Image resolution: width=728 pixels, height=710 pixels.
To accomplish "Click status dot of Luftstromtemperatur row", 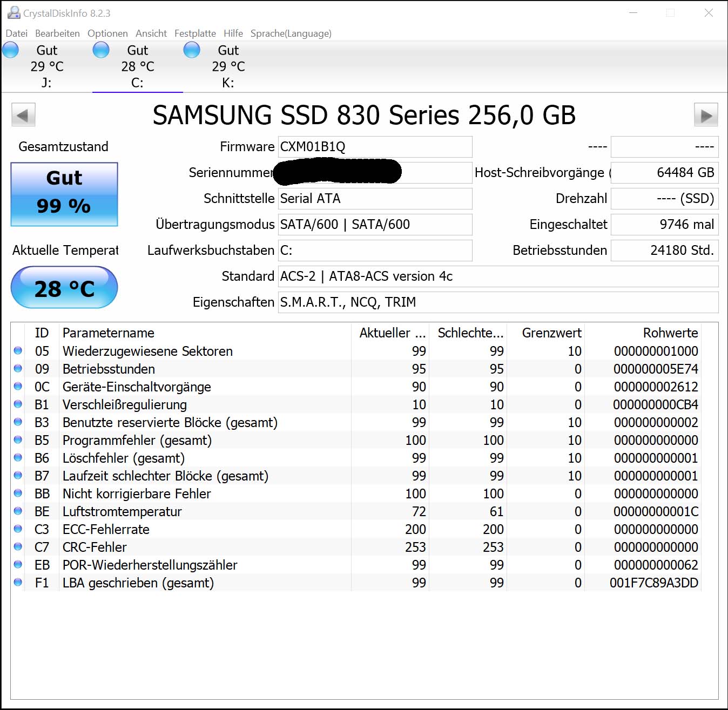I will click(x=18, y=511).
